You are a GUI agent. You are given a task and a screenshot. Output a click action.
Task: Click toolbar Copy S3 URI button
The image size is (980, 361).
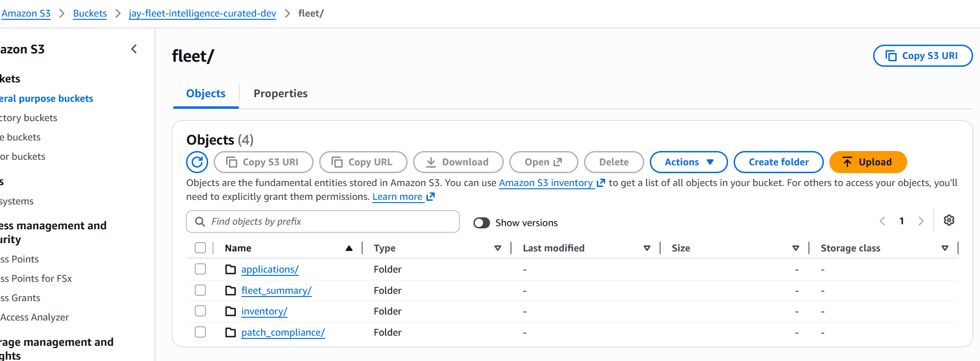263,162
